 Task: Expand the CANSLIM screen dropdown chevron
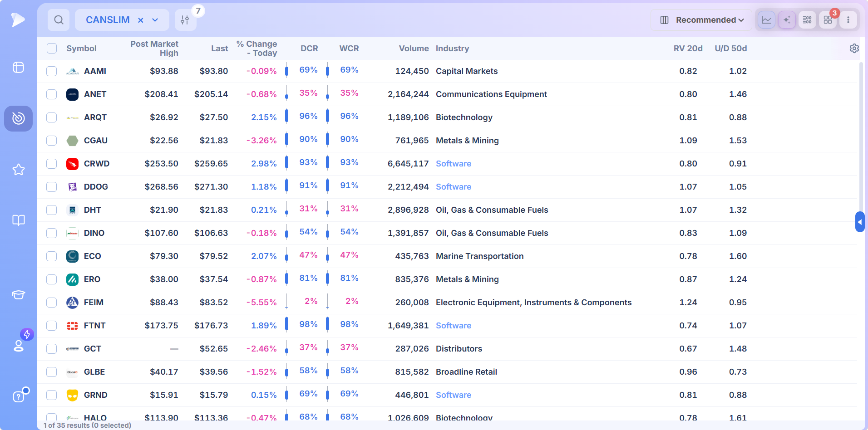pos(155,20)
